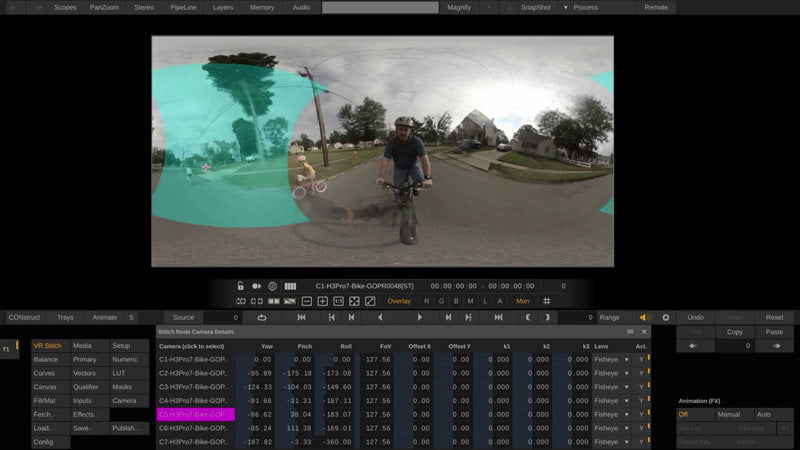800x450 pixels.
Task: Click the Magnify button
Action: pyautogui.click(x=459, y=8)
